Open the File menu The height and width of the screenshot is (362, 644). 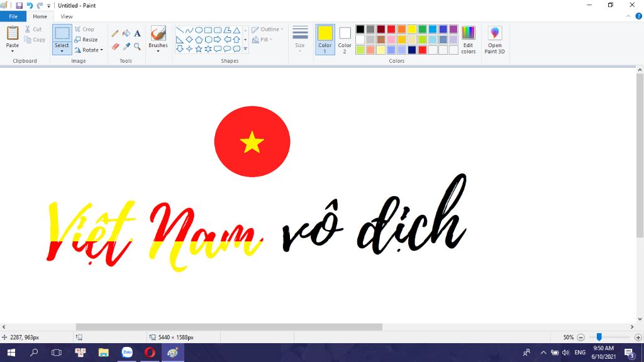click(13, 16)
